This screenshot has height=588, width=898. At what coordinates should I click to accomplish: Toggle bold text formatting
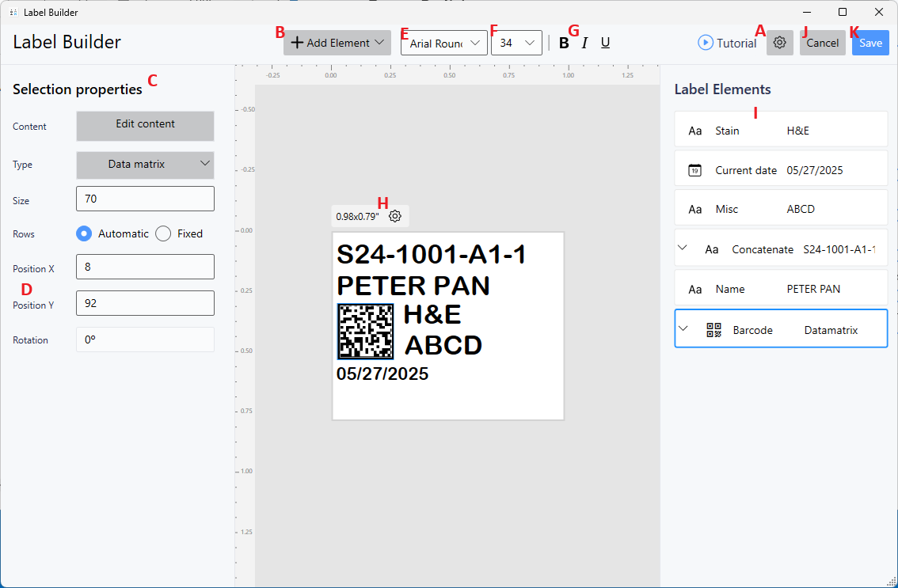click(x=564, y=43)
